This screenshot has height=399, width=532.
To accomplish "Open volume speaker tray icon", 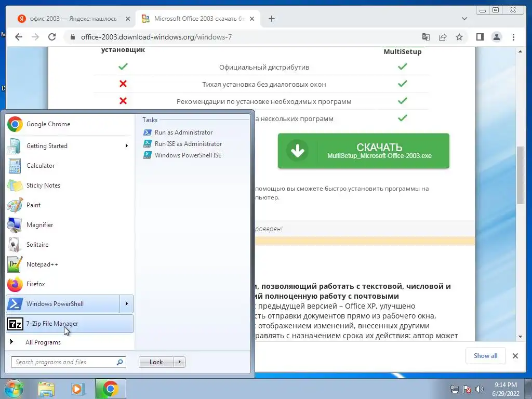I will click(x=480, y=390).
